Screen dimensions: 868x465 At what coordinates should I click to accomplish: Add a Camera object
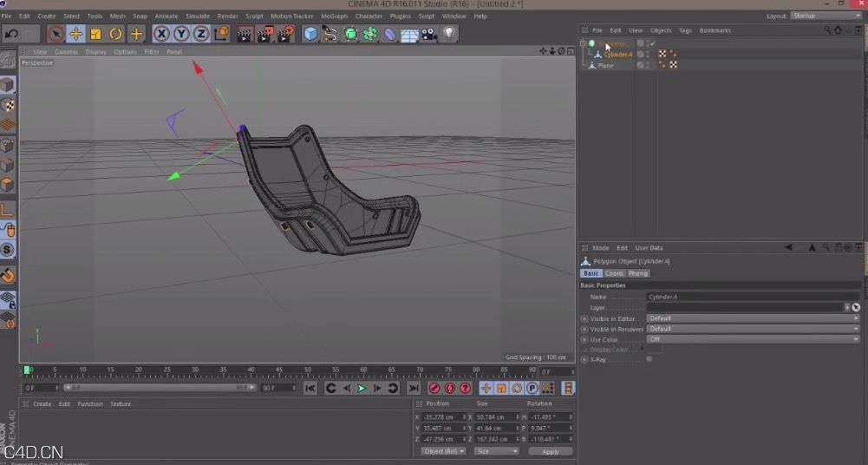(429, 34)
